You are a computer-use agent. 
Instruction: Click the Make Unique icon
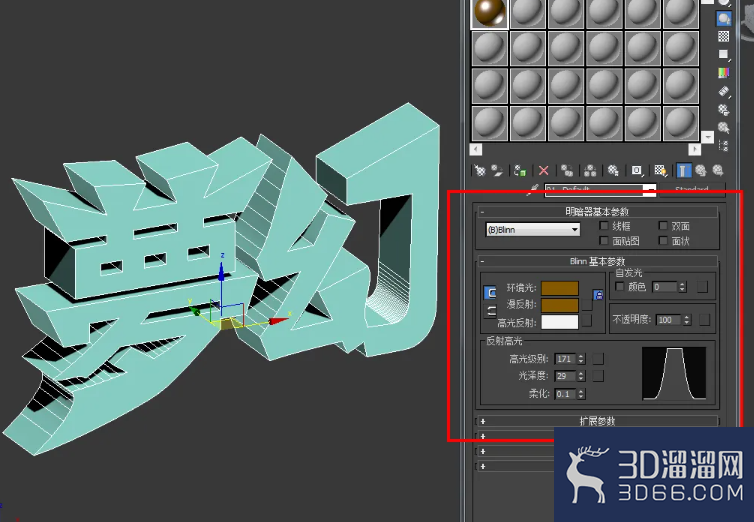590,170
